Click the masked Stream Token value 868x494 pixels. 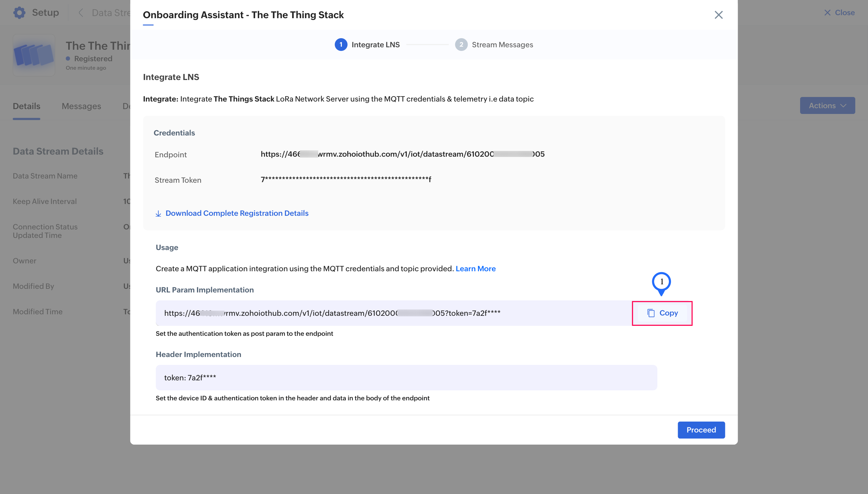346,179
